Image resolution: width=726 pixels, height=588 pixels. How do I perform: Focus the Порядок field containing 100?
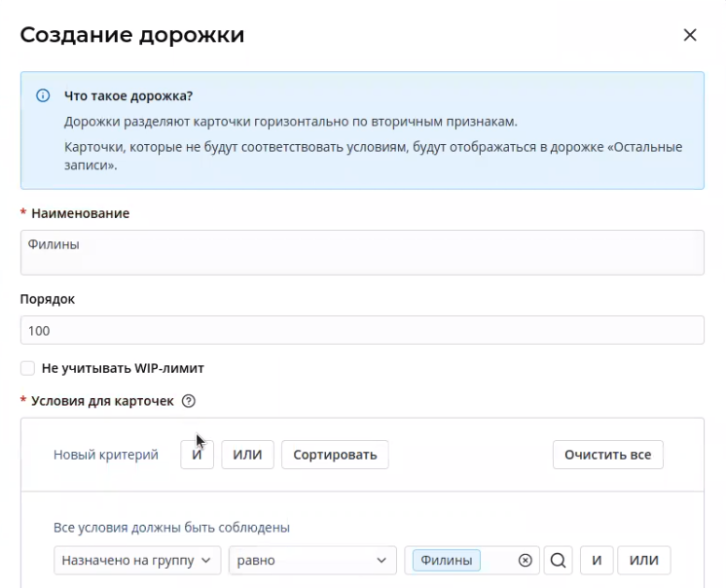(362, 330)
